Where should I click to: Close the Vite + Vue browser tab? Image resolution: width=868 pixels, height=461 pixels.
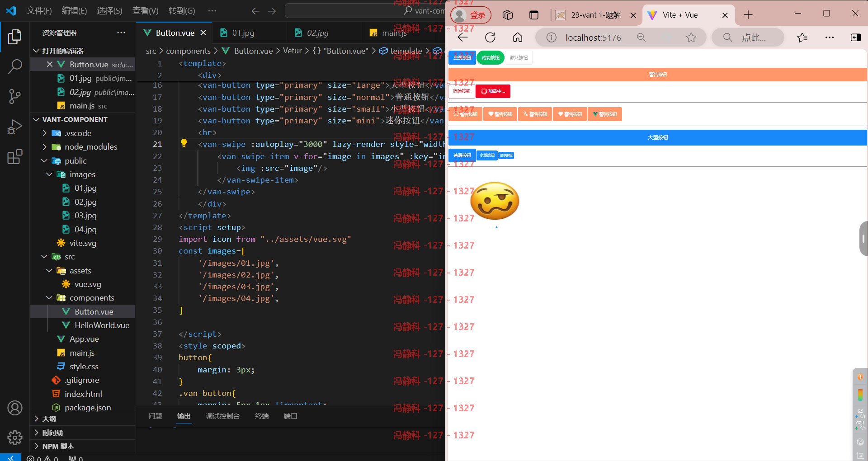725,15
